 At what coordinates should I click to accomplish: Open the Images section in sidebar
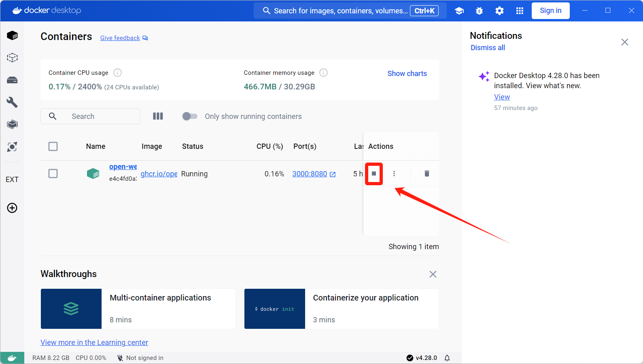(x=12, y=58)
